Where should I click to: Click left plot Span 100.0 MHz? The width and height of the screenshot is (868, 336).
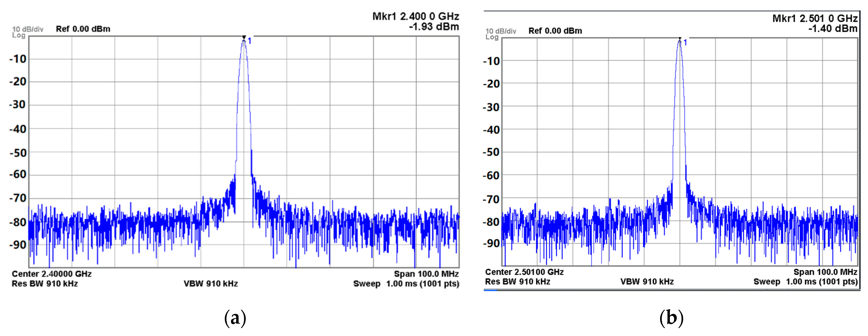click(426, 274)
